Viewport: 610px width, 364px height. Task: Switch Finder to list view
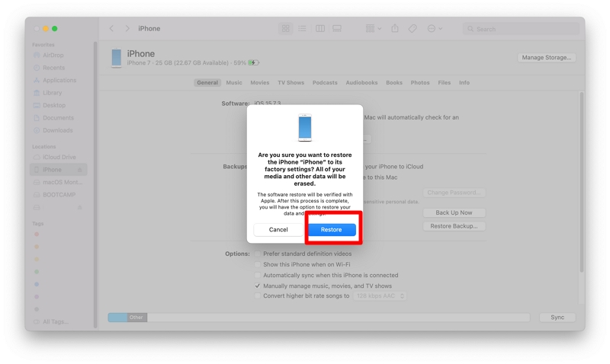coord(302,29)
